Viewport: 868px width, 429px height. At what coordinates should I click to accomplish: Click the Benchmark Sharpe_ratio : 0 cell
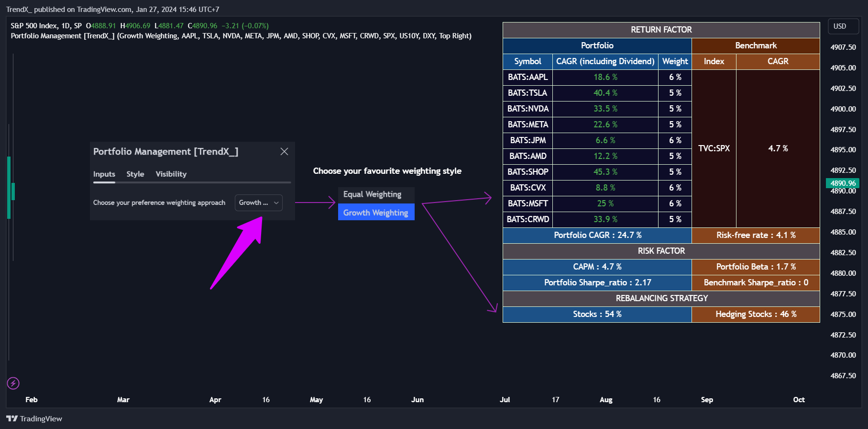(756, 282)
